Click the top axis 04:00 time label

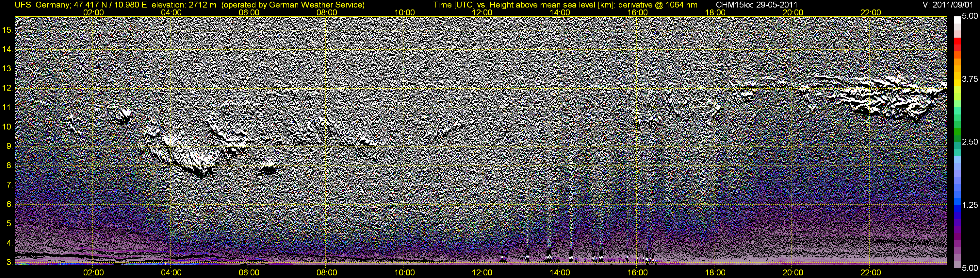tap(171, 12)
